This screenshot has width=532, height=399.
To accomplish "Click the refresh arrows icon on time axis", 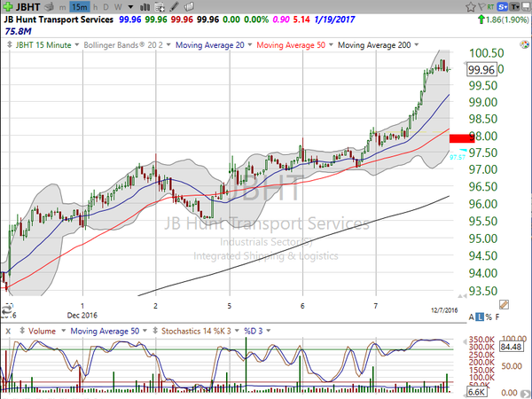I will (7, 309).
